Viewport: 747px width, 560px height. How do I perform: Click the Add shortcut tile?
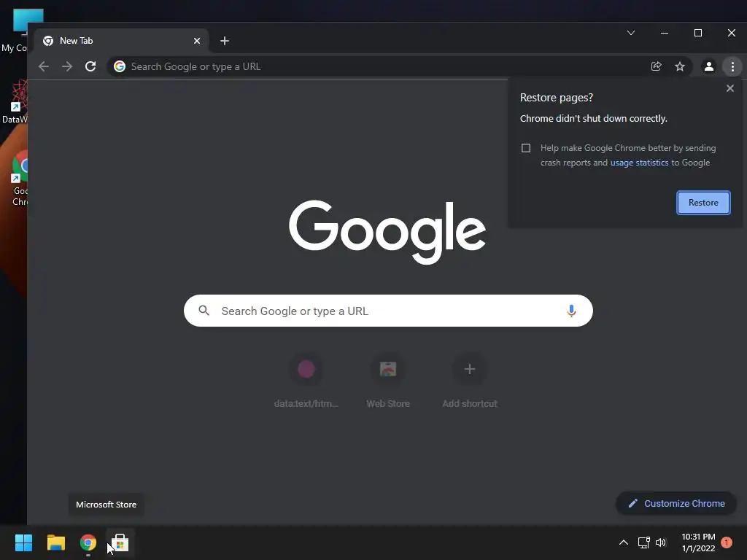(469, 381)
